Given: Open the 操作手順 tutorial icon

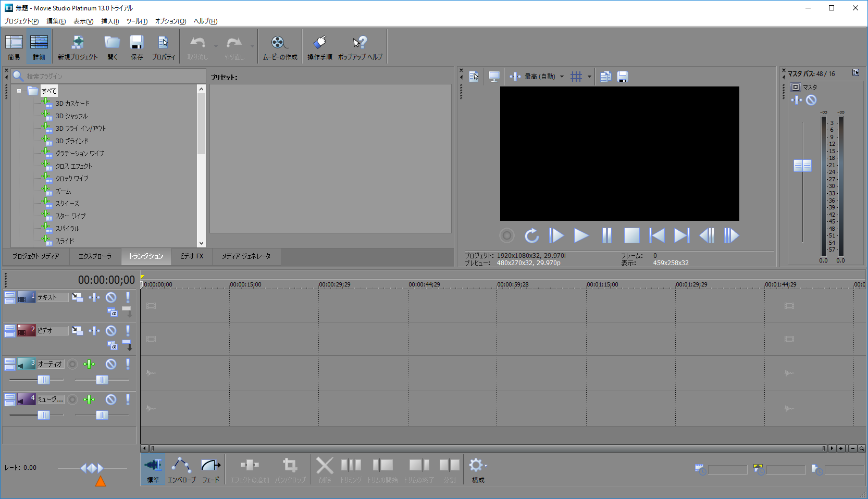Looking at the screenshot, I should [x=319, y=47].
